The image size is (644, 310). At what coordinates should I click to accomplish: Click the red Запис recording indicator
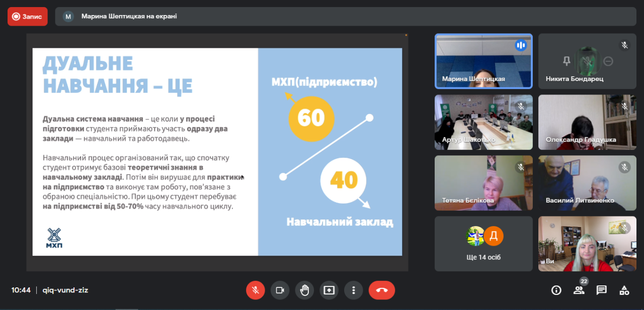tap(28, 16)
